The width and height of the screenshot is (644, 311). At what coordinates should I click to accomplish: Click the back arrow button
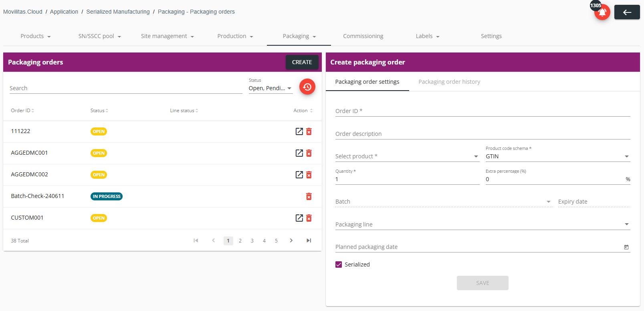tap(627, 12)
